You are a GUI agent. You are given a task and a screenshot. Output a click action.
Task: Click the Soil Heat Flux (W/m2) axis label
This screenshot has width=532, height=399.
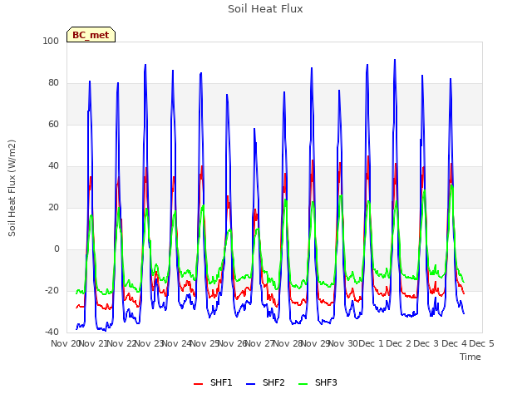coord(12,188)
